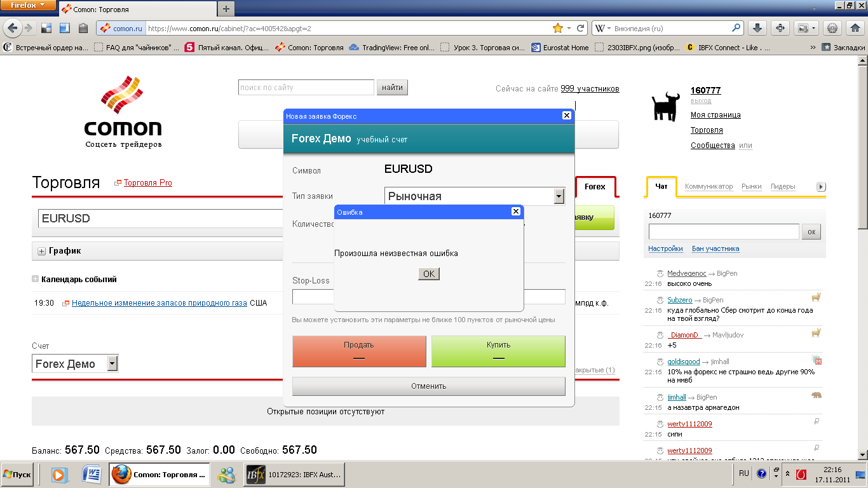Show more bookmarks with the chevron
Screen dimensions: 868x488
(x=813, y=47)
